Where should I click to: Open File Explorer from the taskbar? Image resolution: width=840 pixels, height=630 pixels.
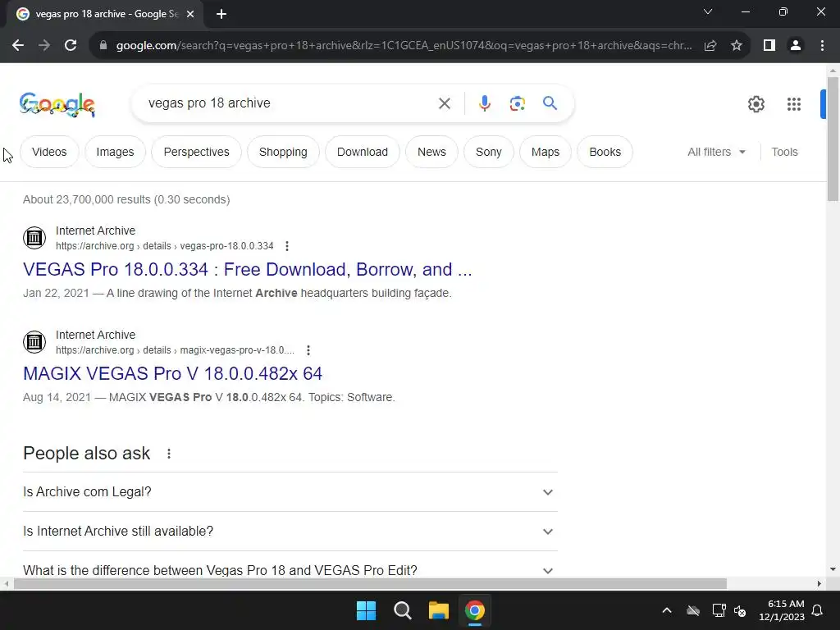click(439, 610)
